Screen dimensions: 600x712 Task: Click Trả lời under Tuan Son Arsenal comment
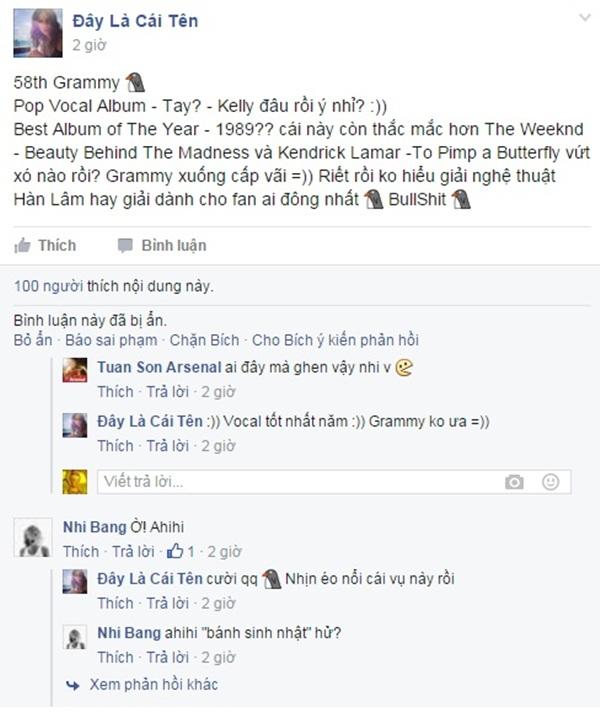click(168, 391)
